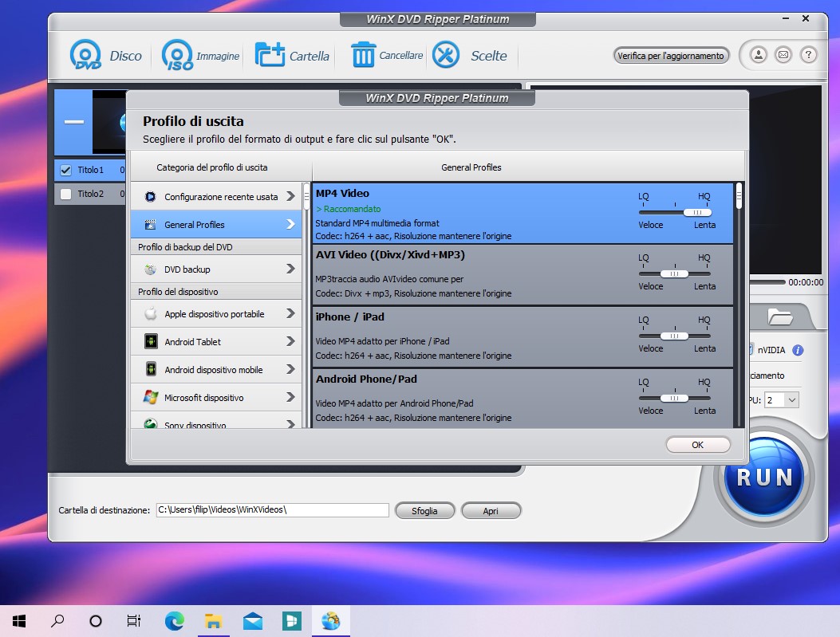Open the CPU core count dropdown
Viewport: 840px width, 637px height.
pos(792,400)
